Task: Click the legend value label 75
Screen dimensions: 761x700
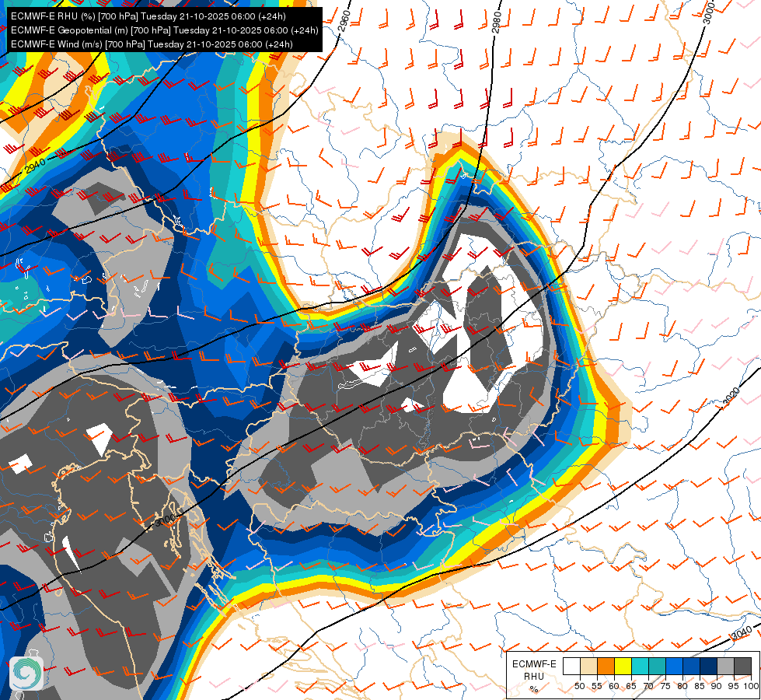Action: pos(665,686)
